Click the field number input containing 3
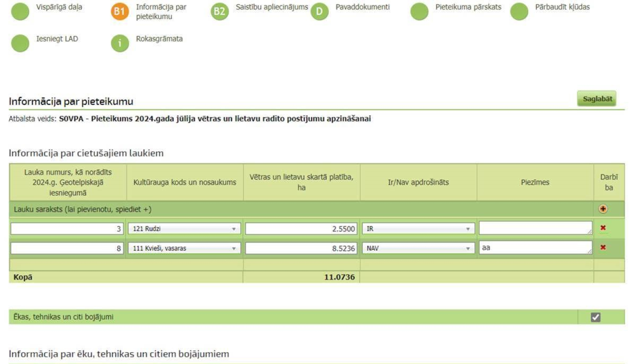This screenshot has height=364, width=635. pyautogui.click(x=67, y=229)
